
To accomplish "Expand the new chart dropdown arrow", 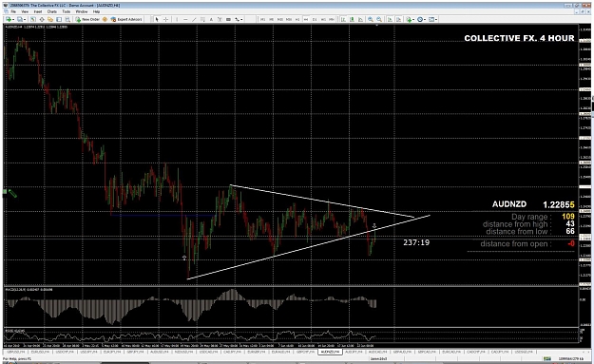I will [x=13, y=19].
